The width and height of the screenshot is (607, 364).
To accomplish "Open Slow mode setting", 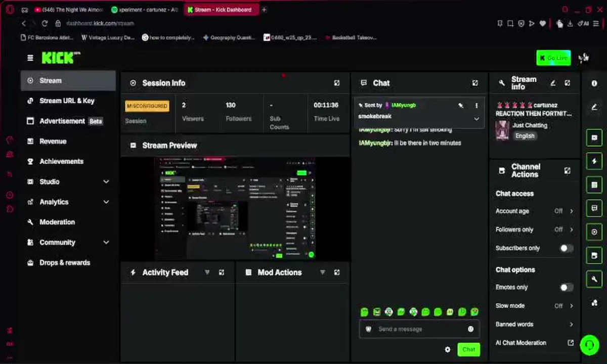I will click(x=535, y=306).
